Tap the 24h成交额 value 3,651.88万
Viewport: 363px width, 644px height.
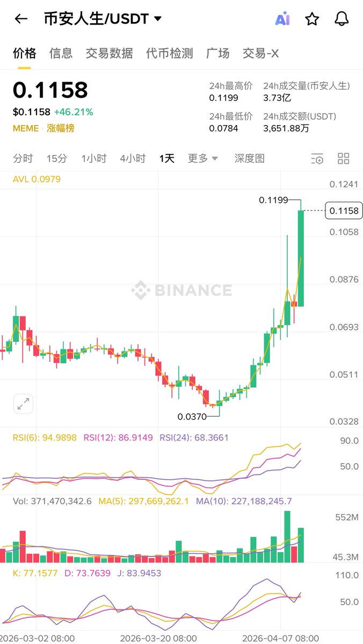286,128
